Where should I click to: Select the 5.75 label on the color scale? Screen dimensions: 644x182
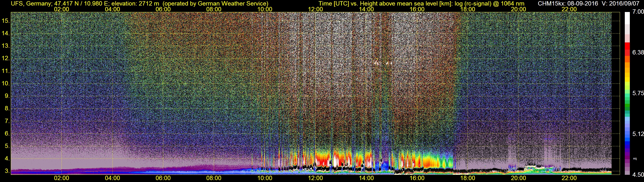point(638,93)
